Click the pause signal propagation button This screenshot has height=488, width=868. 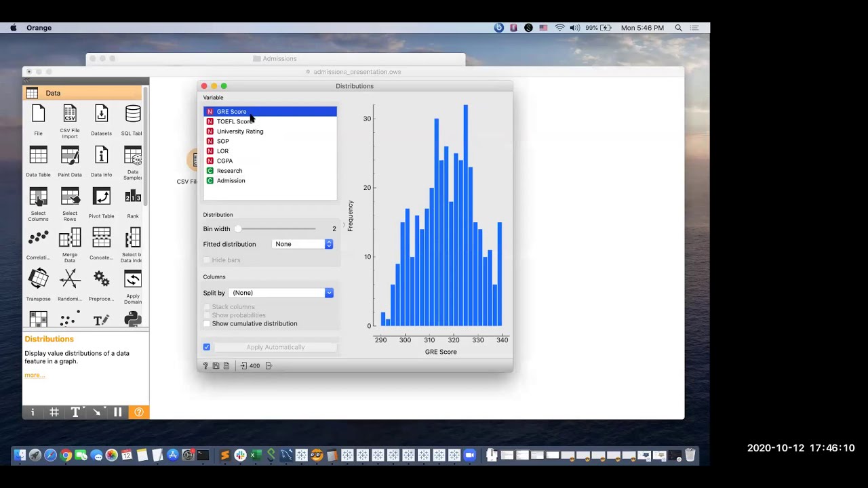coord(117,412)
